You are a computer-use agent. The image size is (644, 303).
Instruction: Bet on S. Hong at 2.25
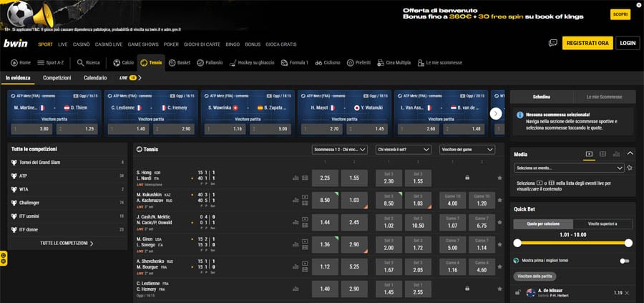[325, 178]
